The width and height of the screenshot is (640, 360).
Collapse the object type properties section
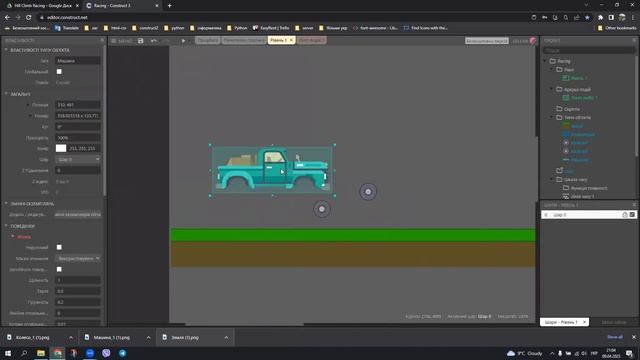pyautogui.click(x=6, y=50)
